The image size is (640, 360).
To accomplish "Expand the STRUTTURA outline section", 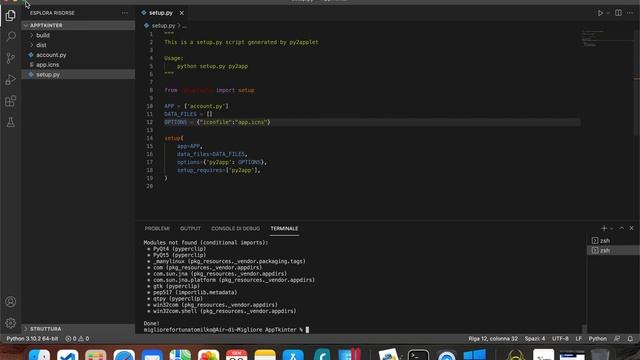I will click(78, 329).
